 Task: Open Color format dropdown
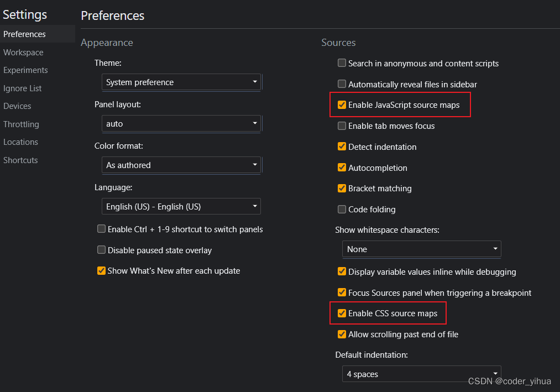pos(181,165)
